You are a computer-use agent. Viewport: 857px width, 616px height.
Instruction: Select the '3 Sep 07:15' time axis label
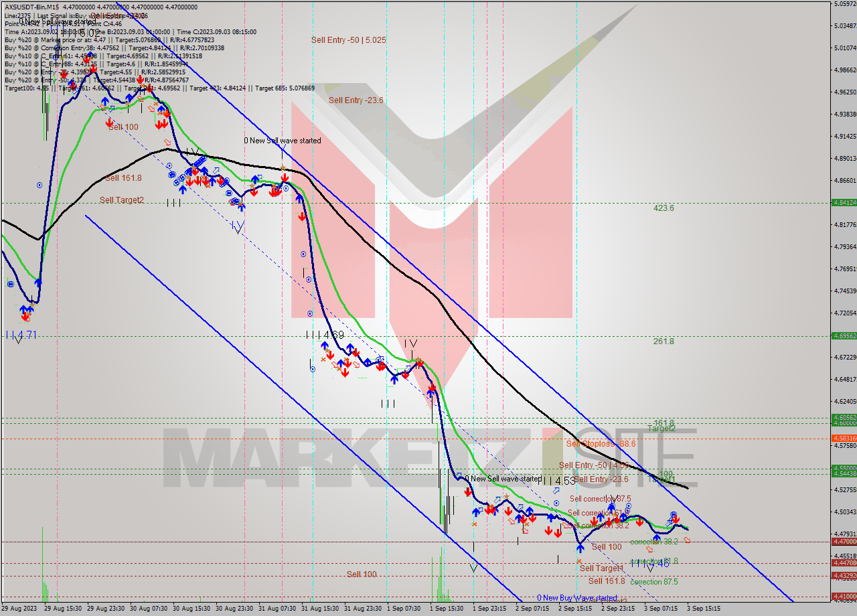coord(661,609)
